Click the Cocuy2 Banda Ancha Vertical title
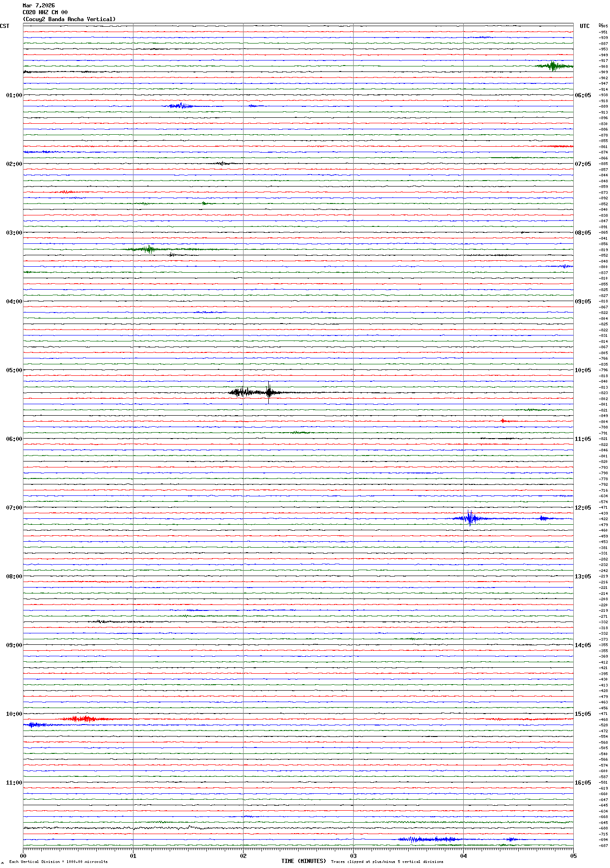 69,19
